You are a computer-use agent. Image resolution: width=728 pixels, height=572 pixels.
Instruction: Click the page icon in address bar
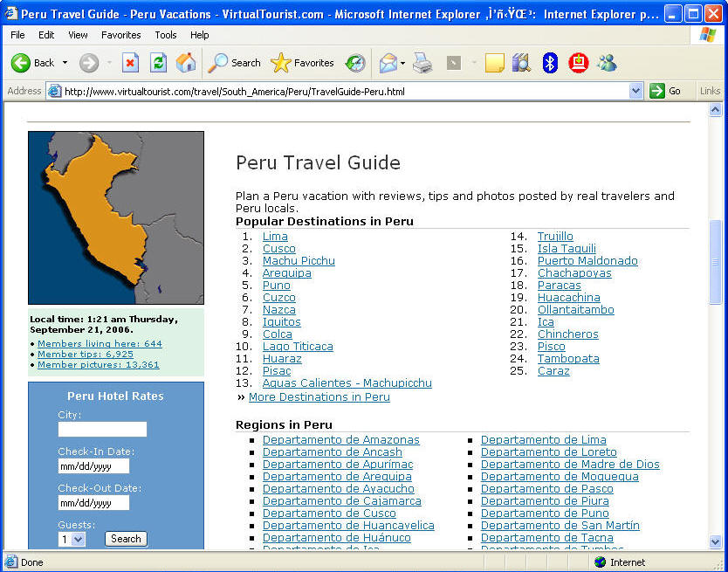pos(55,91)
